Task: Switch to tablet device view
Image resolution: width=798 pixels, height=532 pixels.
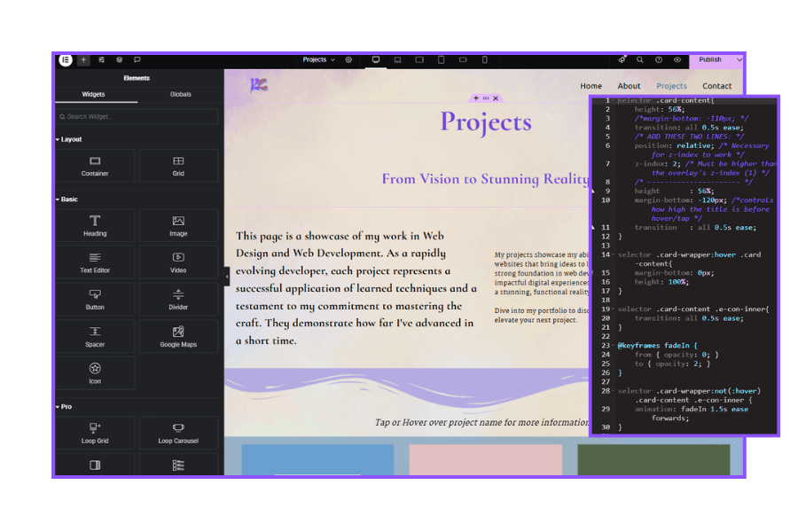Action: [441, 59]
